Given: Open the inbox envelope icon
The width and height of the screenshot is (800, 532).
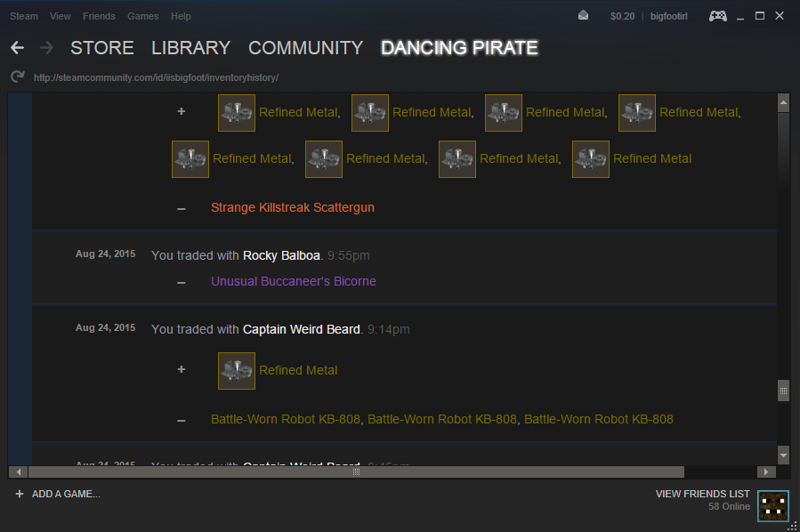Looking at the screenshot, I should pyautogui.click(x=583, y=16).
